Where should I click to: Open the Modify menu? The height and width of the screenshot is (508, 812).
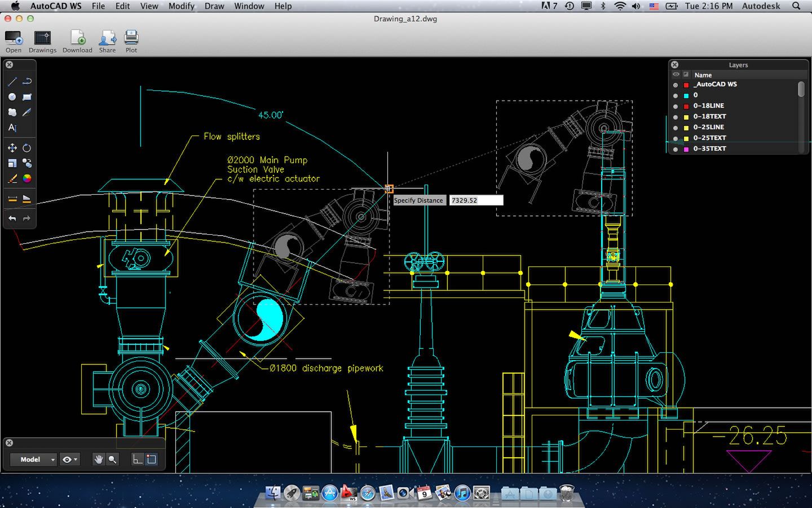(x=181, y=6)
